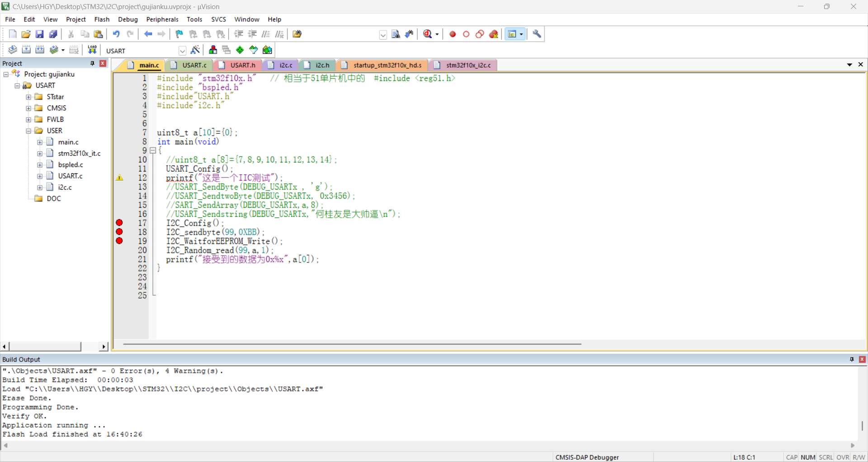Expand the CMSIS folder

click(28, 108)
